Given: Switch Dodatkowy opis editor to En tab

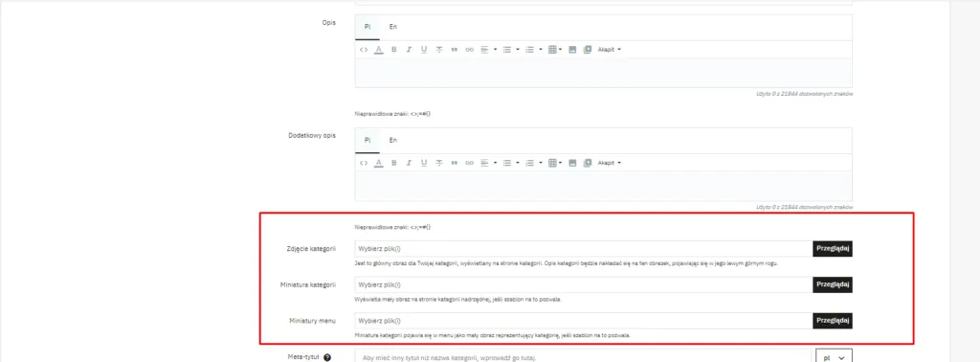Looking at the screenshot, I should coord(392,140).
